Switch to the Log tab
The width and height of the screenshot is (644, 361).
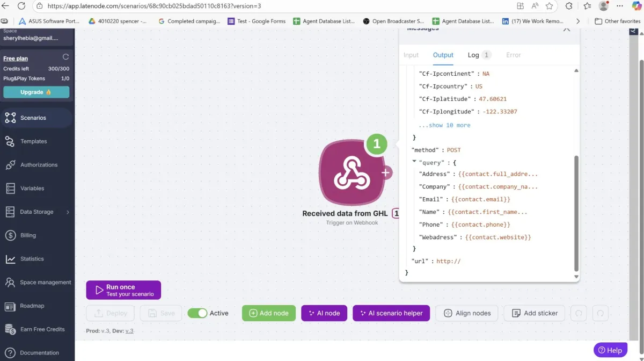pos(479,55)
